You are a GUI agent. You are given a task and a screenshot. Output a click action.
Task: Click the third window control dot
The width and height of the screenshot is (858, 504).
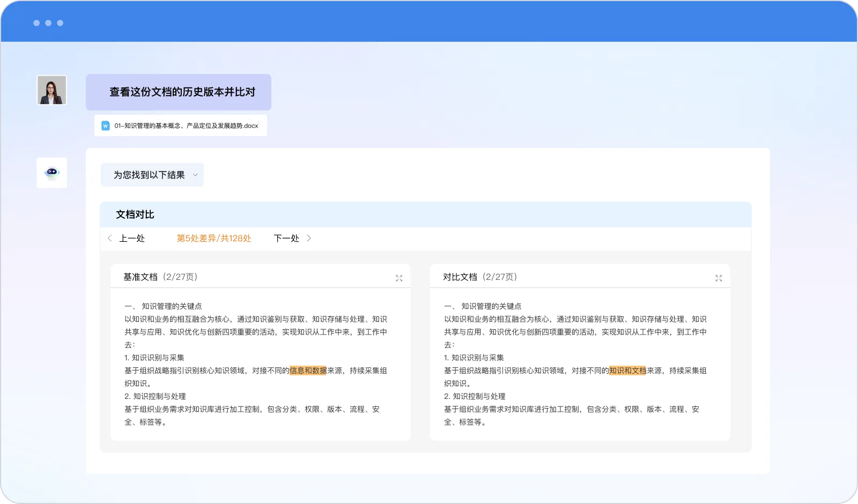click(x=60, y=23)
